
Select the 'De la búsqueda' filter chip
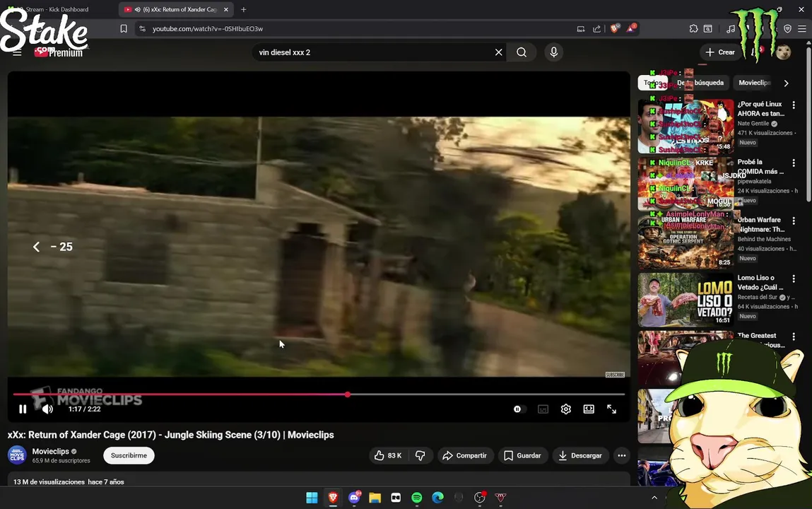700,83
